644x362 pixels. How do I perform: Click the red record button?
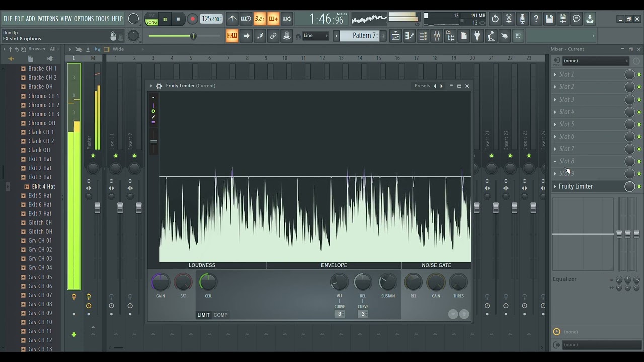click(192, 19)
